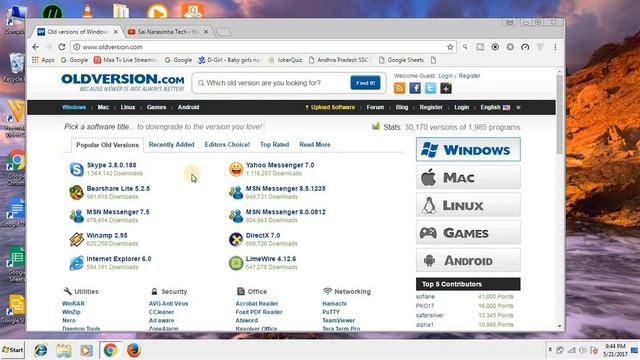
Task: Expand the header dropdown arrow after flag
Action: (x=518, y=107)
